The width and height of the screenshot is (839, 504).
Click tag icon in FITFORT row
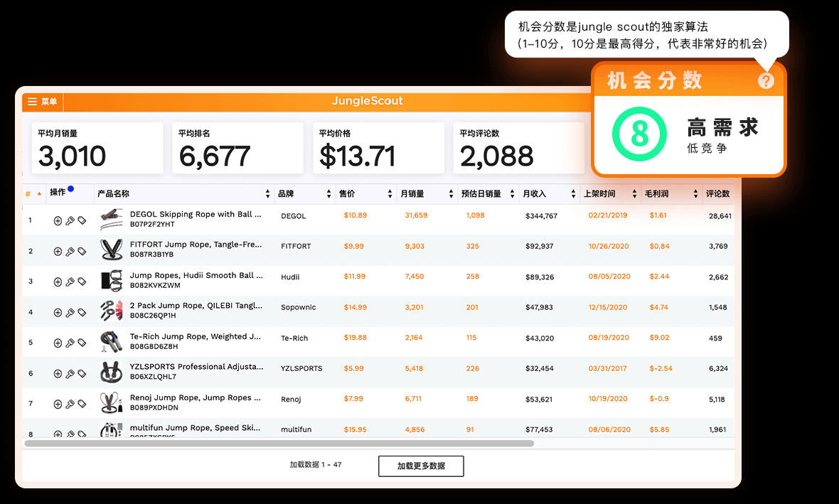82,251
